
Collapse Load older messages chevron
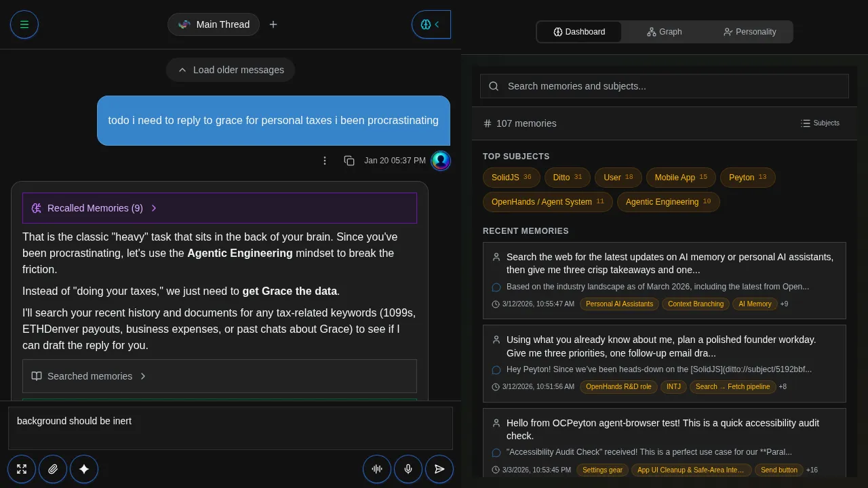click(x=182, y=69)
